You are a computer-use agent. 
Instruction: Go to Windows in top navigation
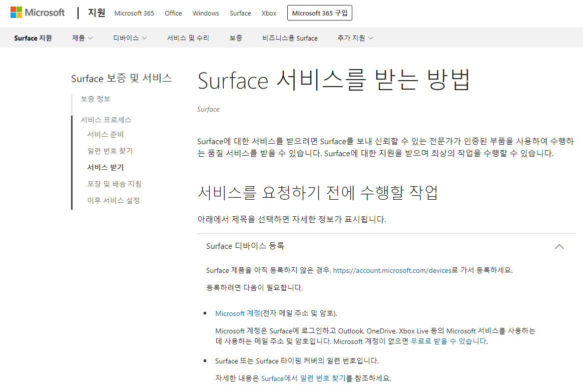(206, 13)
